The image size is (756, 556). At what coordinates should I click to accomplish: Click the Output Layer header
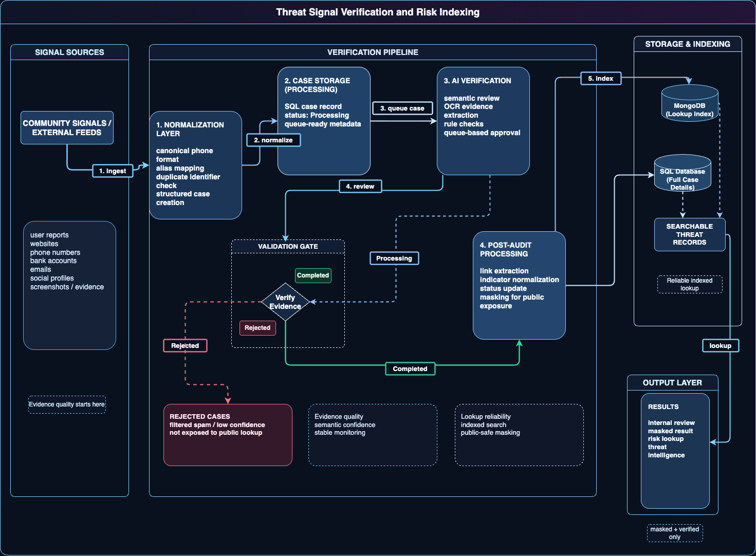click(672, 383)
